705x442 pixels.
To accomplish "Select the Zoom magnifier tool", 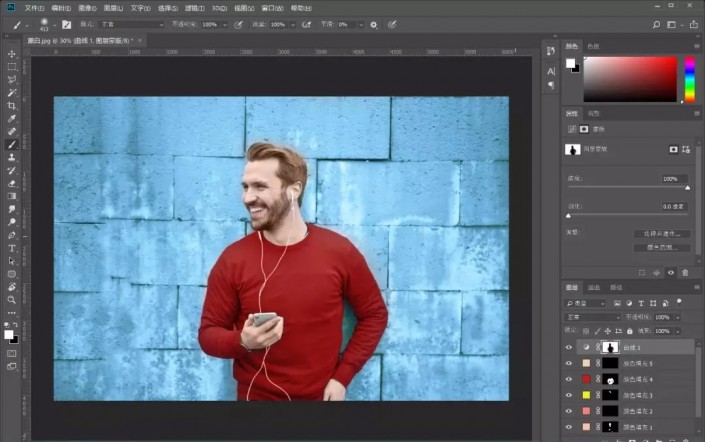I will [12, 300].
